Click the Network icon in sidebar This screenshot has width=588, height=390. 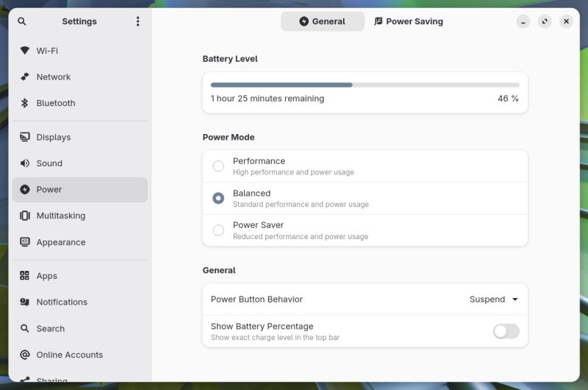pyautogui.click(x=25, y=77)
